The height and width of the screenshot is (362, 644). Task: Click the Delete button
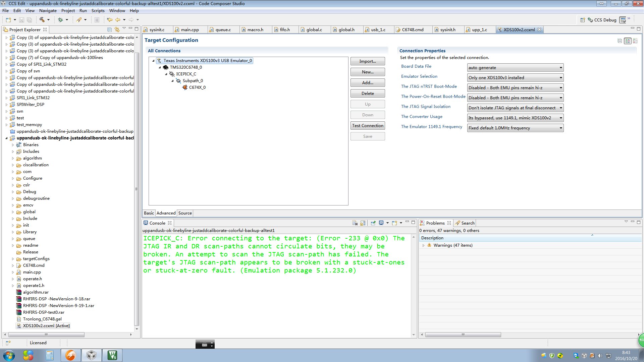(368, 94)
